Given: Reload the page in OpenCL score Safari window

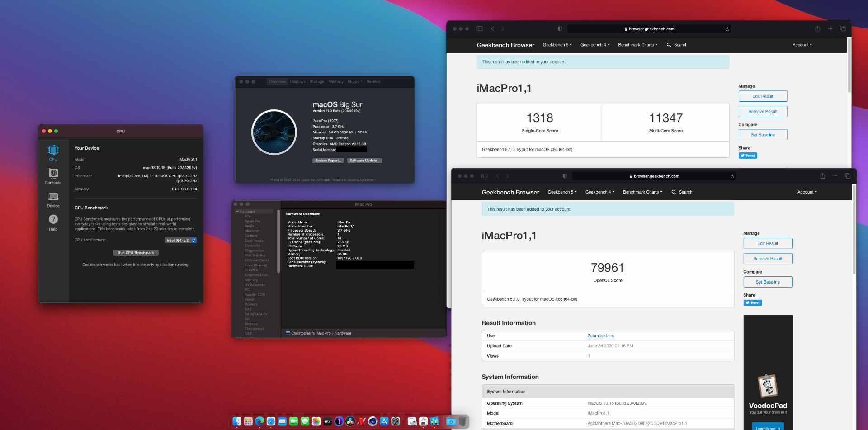Looking at the screenshot, I should click(732, 176).
